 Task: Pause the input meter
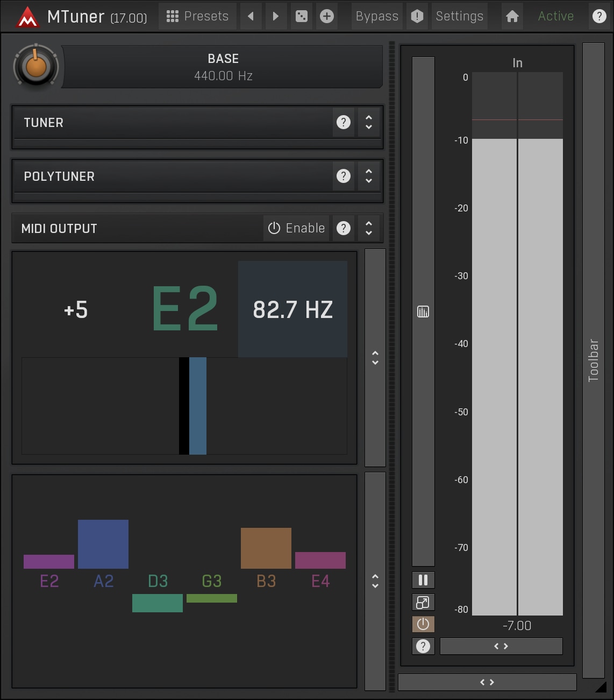pos(423,580)
